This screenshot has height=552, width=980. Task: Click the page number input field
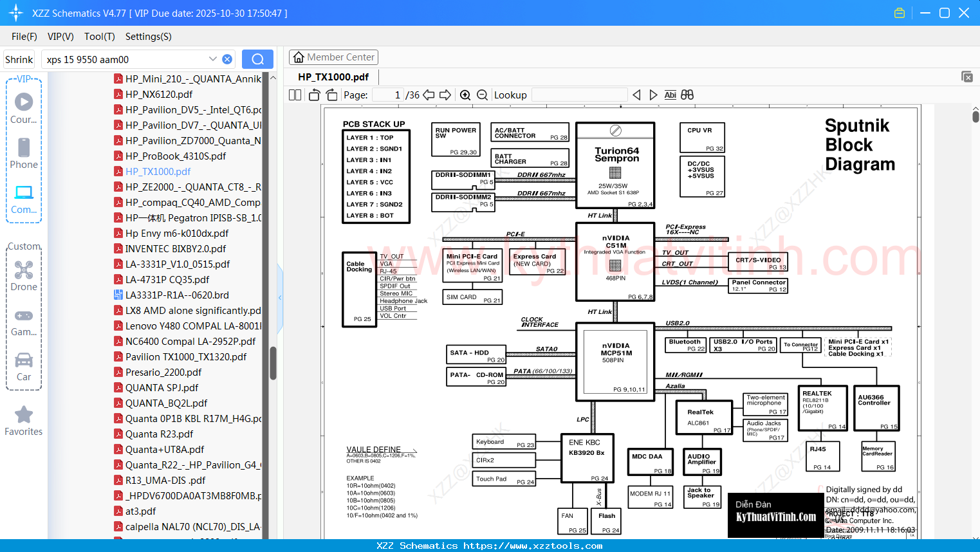388,95
